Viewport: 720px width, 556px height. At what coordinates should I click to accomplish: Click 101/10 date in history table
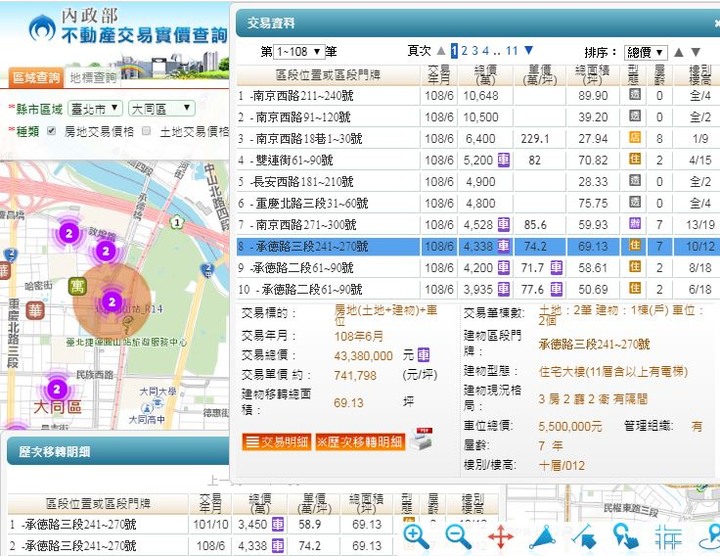211,524
